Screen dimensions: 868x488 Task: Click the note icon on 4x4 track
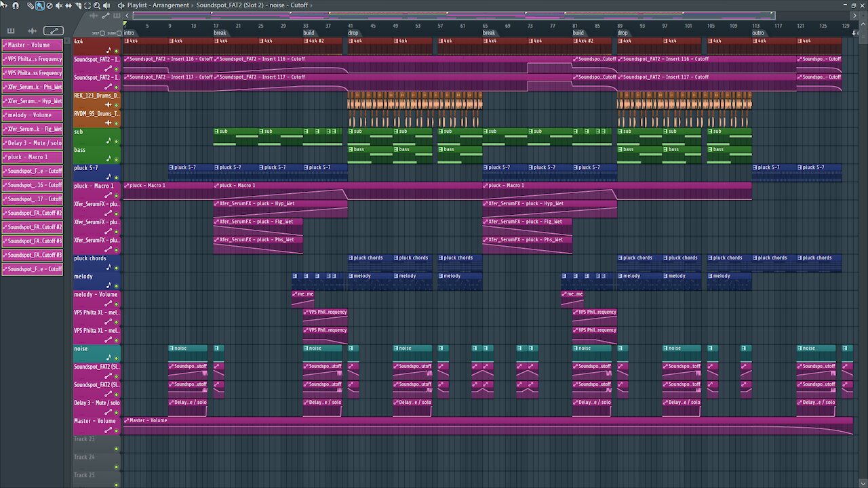[x=108, y=50]
